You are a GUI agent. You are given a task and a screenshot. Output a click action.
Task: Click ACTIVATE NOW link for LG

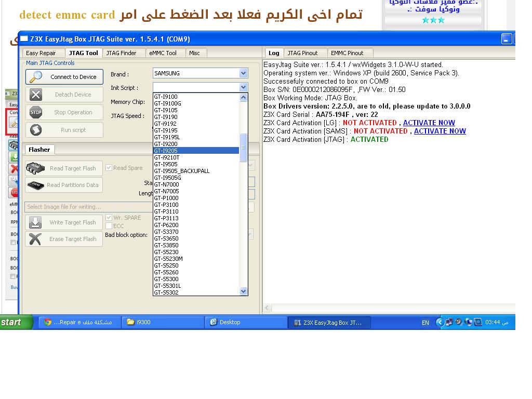pos(429,123)
